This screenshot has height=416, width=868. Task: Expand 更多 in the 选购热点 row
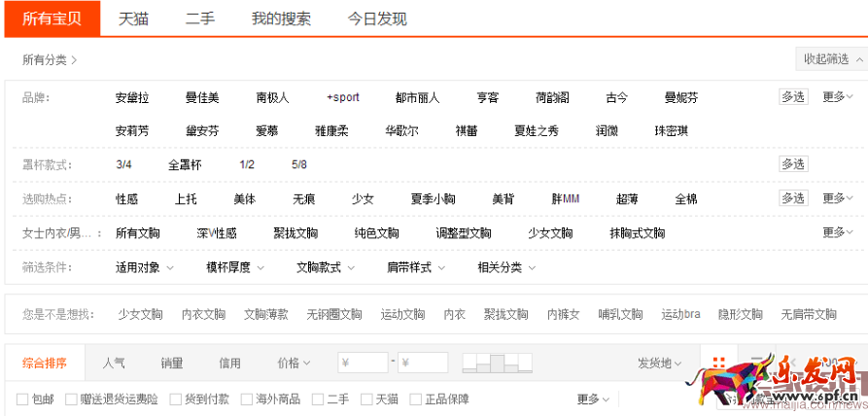[x=838, y=198]
